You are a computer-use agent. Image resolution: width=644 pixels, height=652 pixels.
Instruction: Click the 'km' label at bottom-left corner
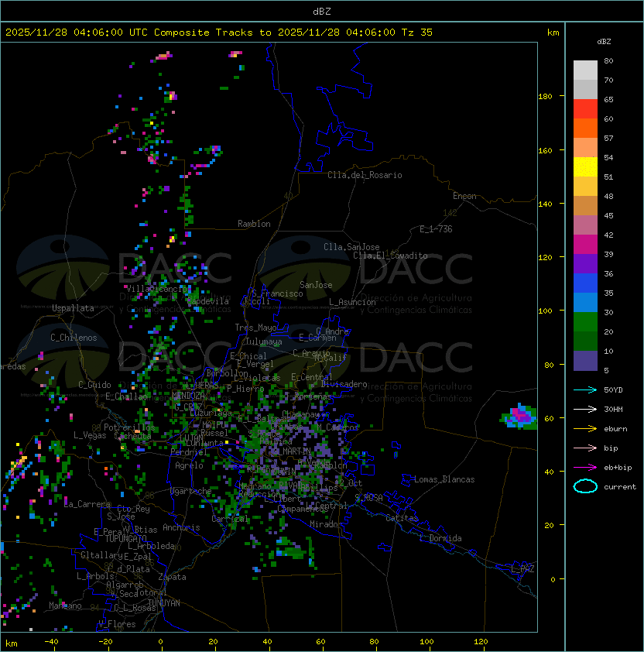click(12, 643)
